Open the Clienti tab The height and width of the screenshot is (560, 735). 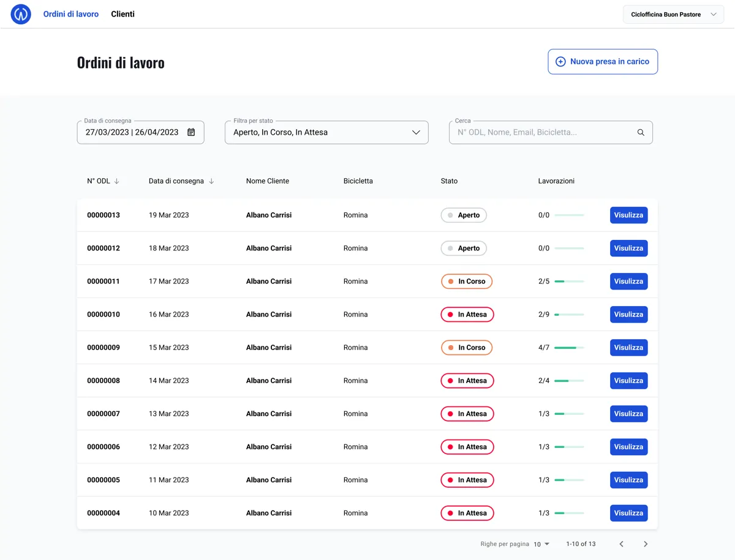[123, 14]
